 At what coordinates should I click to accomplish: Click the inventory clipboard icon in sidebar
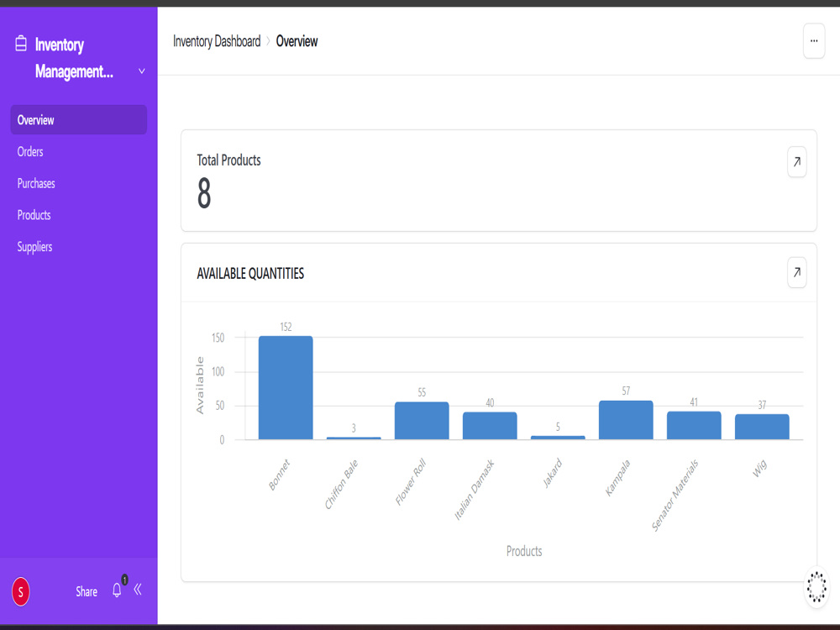[21, 44]
